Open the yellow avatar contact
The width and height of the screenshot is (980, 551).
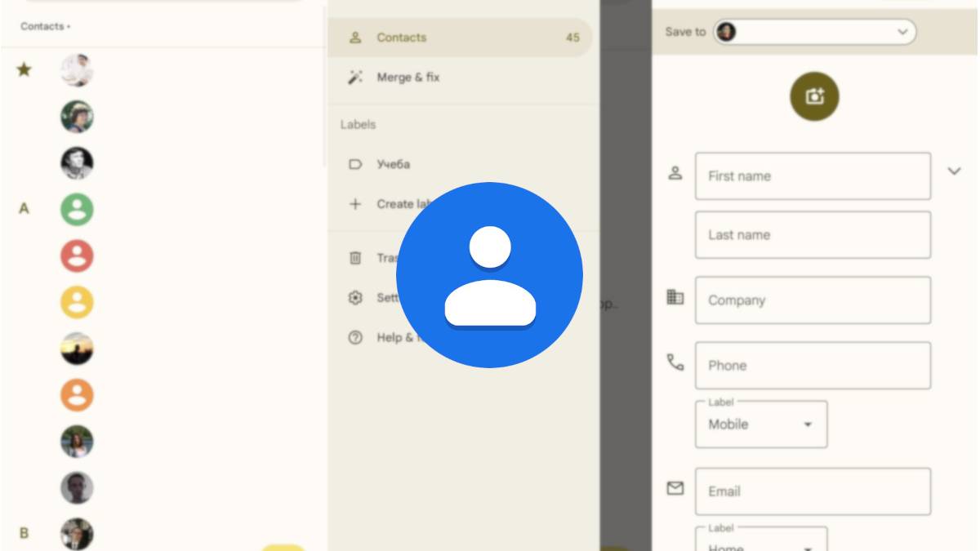pos(77,303)
